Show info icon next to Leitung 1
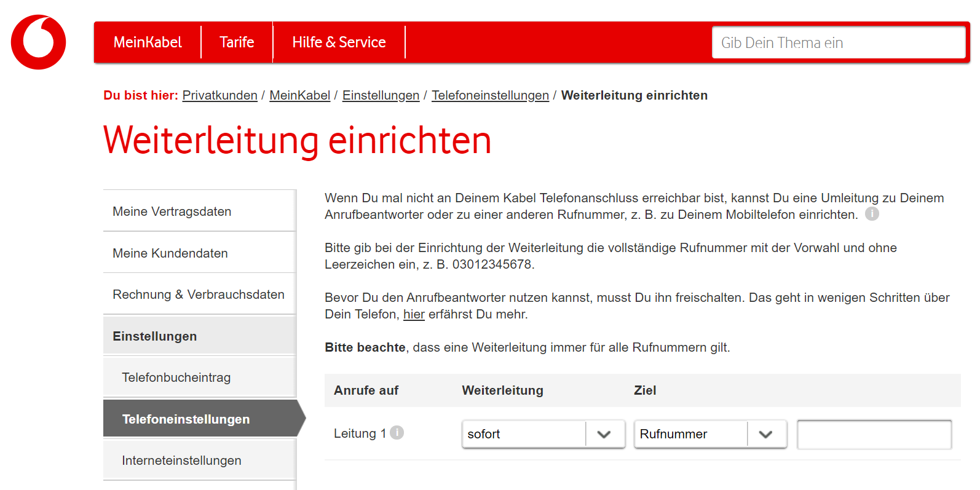Screen dimensions: 980x490 pos(397,433)
